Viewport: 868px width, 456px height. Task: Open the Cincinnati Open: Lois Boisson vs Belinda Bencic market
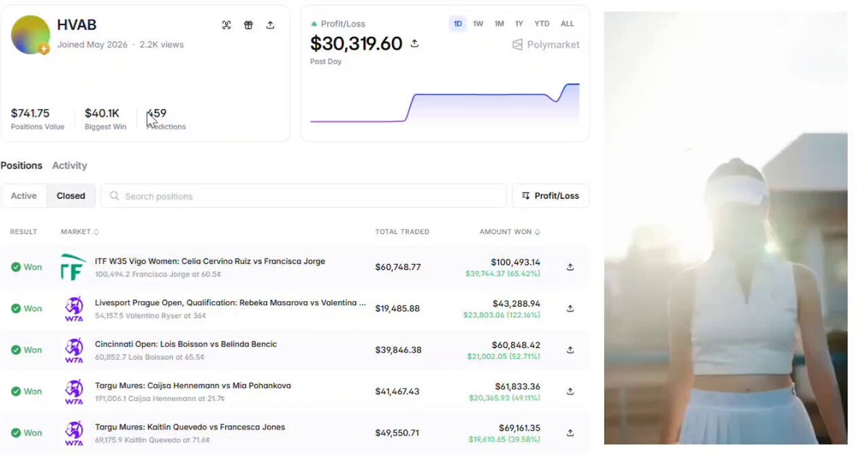pyautogui.click(x=186, y=344)
